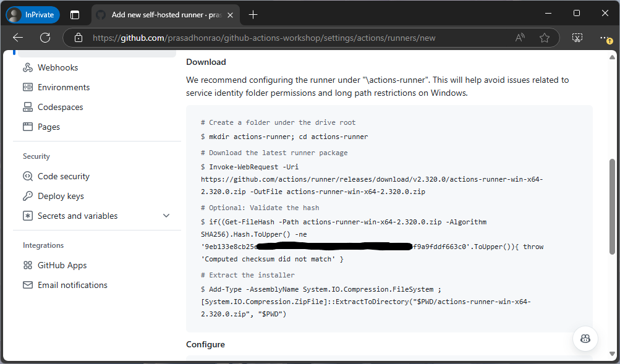The height and width of the screenshot is (364, 620).
Task: Click the page vertical scrollbar thumb
Action: (x=612, y=206)
